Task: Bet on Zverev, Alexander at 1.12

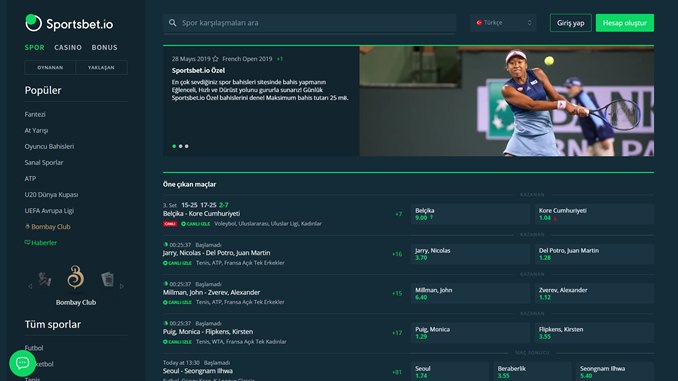Action: [x=594, y=293]
